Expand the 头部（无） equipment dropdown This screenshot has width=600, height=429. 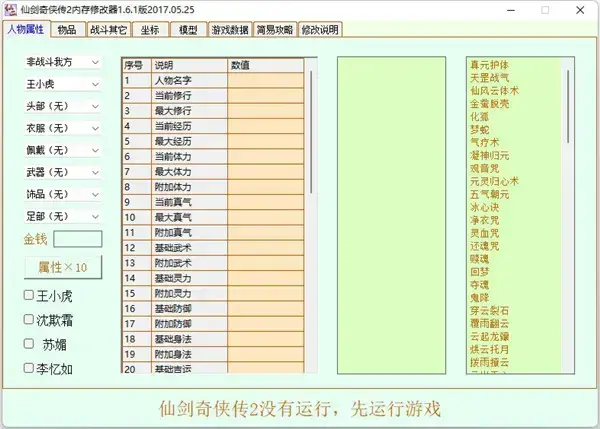click(62, 106)
